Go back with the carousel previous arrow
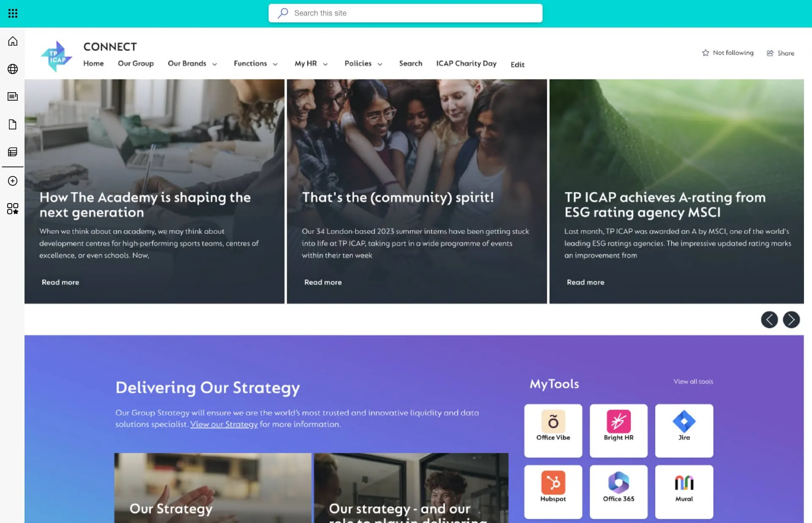The width and height of the screenshot is (812, 523). pos(769,319)
